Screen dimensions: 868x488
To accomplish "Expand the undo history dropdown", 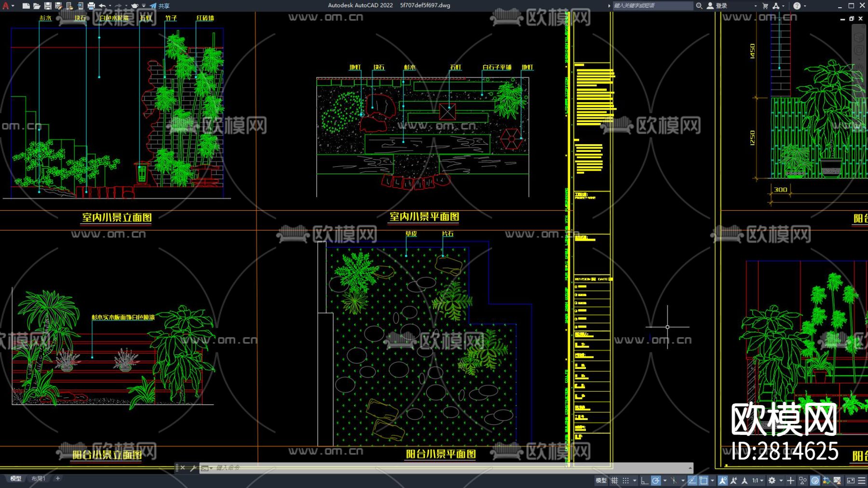I will [109, 6].
